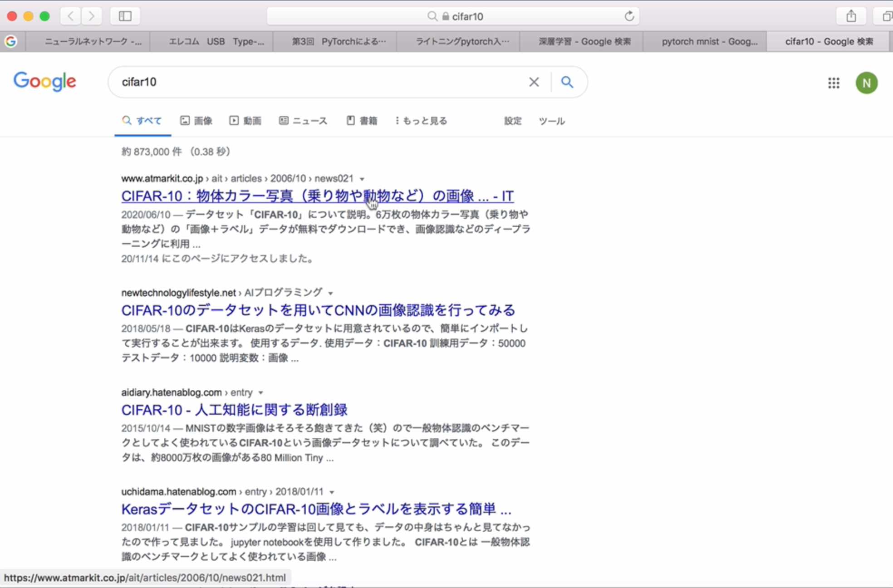The image size is (893, 588).
Task: Switch to the 深層学習 - Google 検索 tab
Action: click(x=581, y=42)
